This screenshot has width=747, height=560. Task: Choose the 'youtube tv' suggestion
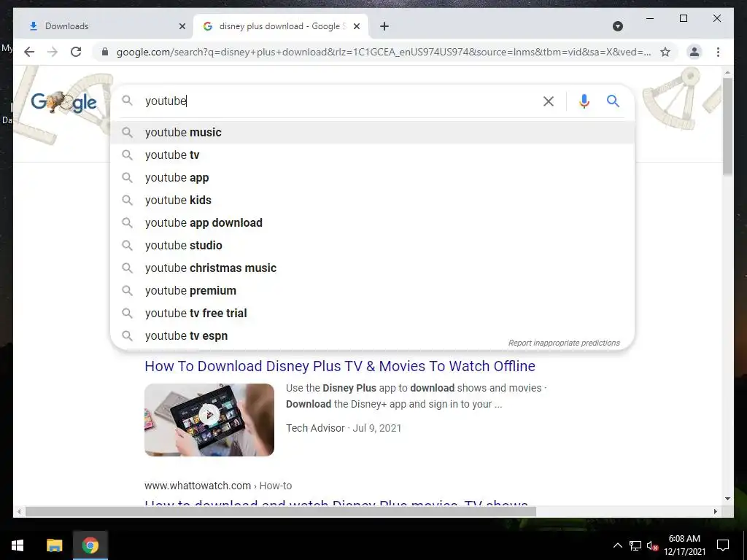[x=373, y=155]
